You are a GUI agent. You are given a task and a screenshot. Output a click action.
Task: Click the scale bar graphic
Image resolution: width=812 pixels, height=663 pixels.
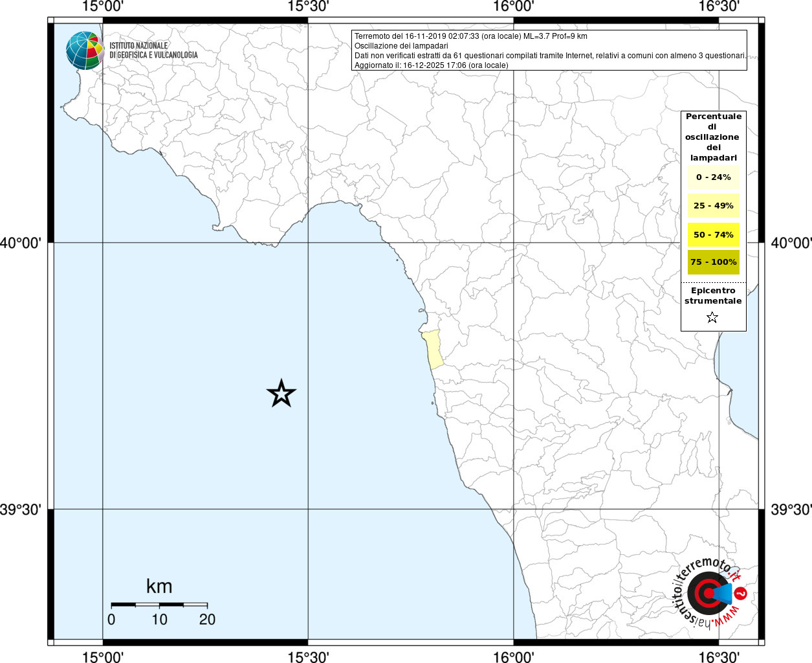[x=159, y=605]
